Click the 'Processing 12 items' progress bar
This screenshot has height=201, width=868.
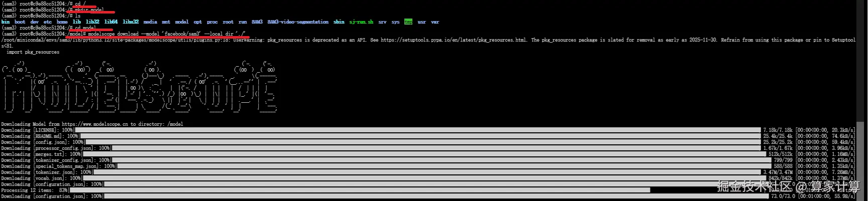click(360, 190)
